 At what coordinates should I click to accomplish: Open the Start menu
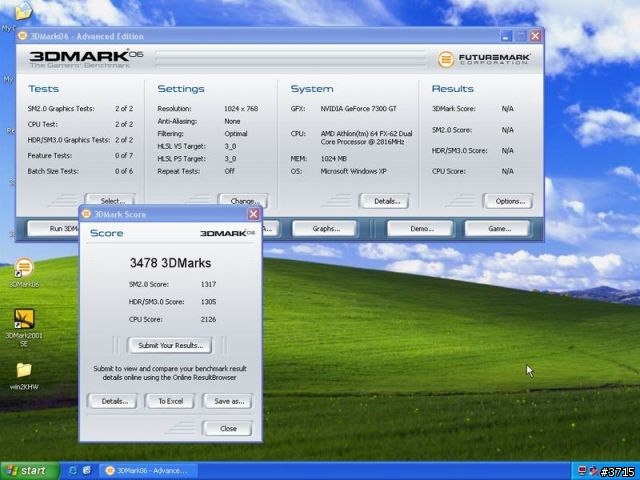click(28, 471)
